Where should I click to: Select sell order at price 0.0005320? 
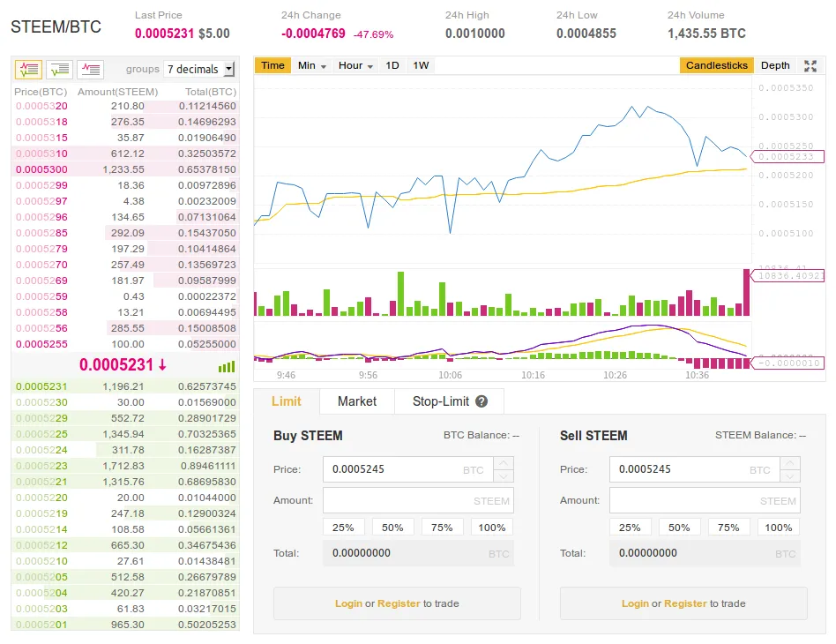pyautogui.click(x=125, y=106)
